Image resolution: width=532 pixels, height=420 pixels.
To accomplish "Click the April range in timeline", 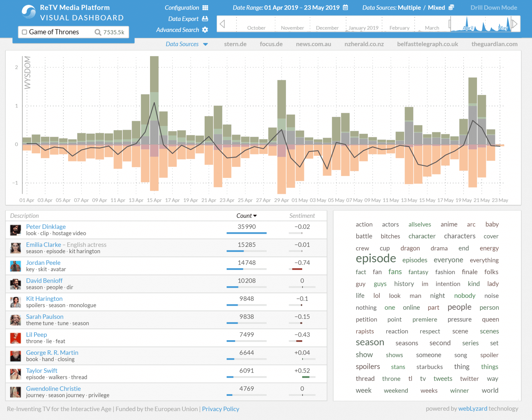I will (x=468, y=28).
